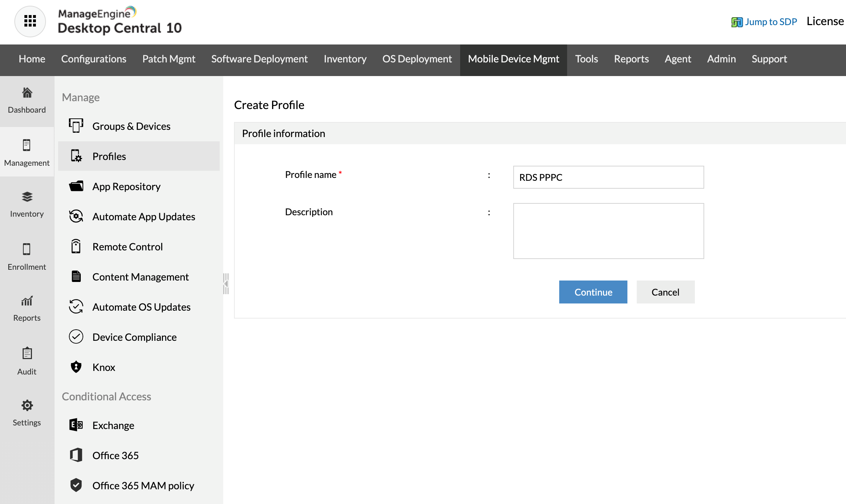Select App Repository in Manage list
This screenshot has width=846, height=504.
(126, 187)
